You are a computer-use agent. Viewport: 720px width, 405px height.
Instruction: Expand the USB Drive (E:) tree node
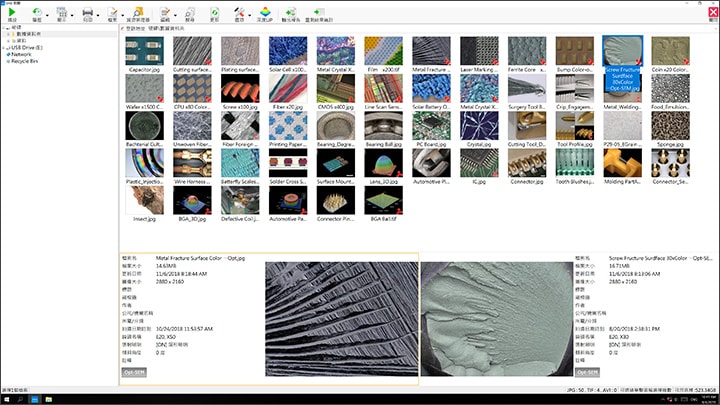pos(3,46)
